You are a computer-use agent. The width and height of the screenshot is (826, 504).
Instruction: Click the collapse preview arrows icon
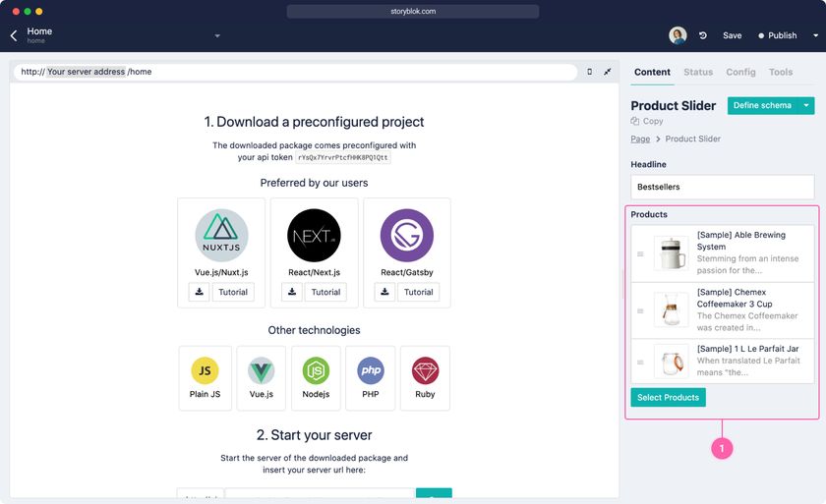pyautogui.click(x=608, y=72)
